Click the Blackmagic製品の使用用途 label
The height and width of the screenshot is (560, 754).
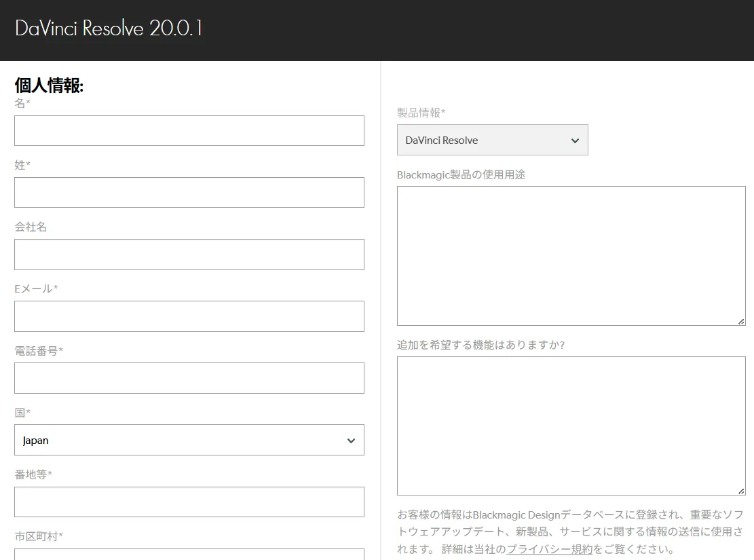[x=461, y=174]
